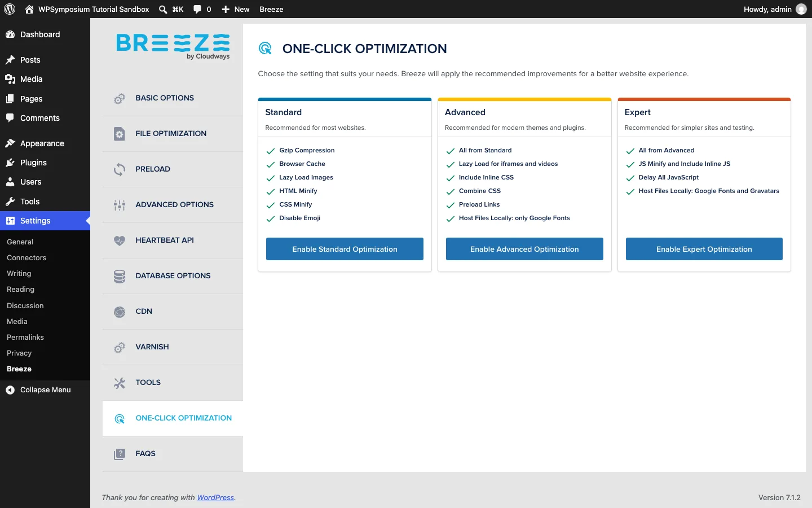Enable Expert Optimization button
This screenshot has height=508, width=812.
click(x=704, y=249)
